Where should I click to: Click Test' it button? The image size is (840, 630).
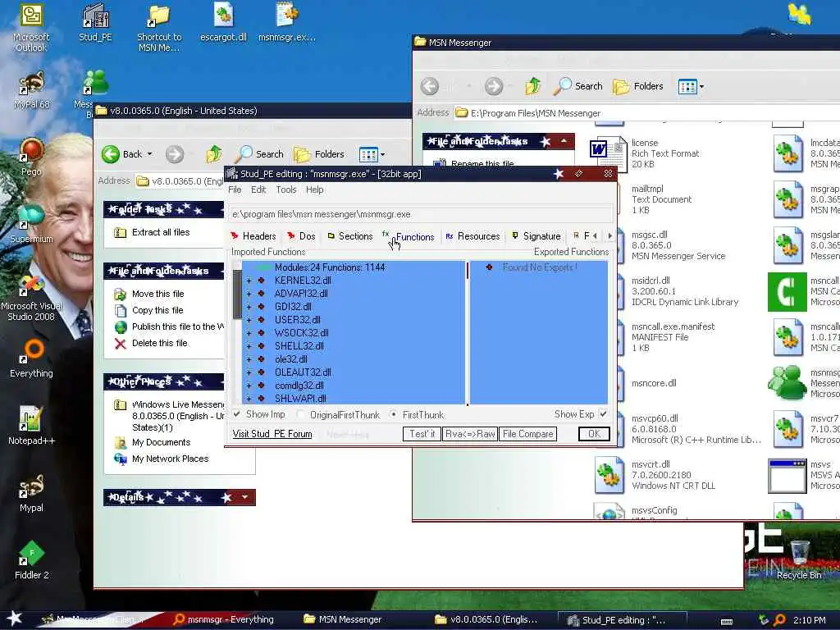coord(422,434)
